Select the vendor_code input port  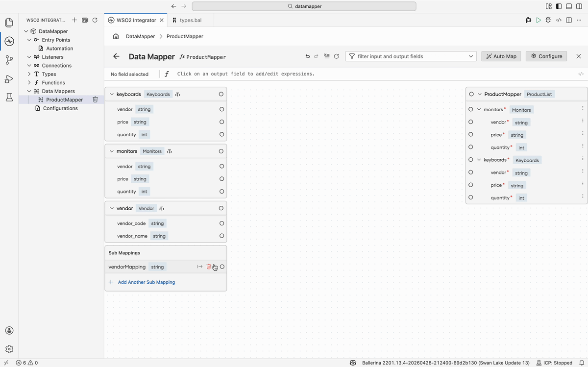(222, 223)
